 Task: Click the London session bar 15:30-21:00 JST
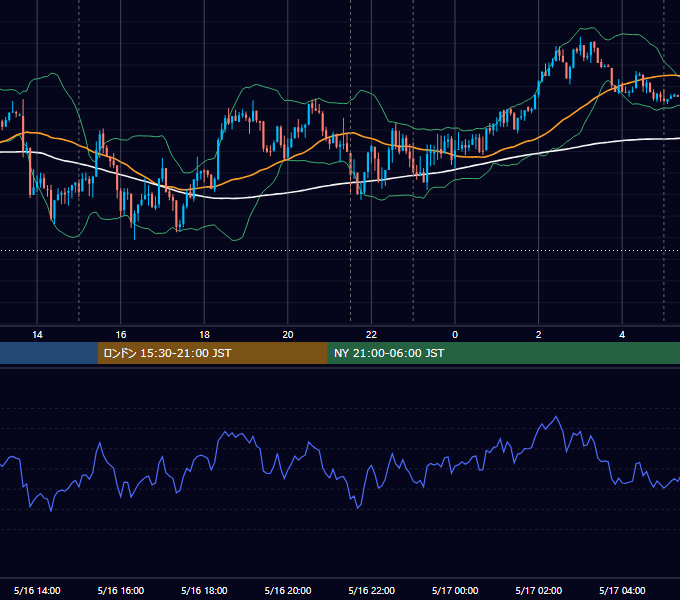point(212,353)
